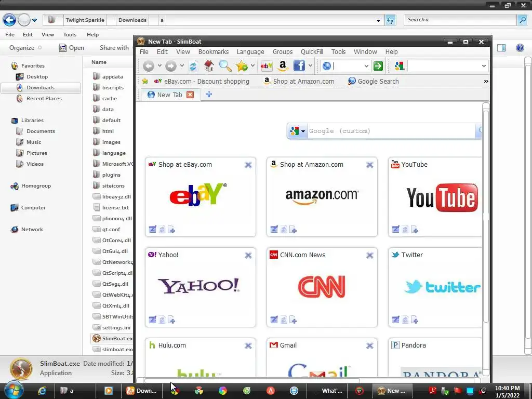Open the Groups menu
The width and height of the screenshot is (532, 399).
click(283, 51)
